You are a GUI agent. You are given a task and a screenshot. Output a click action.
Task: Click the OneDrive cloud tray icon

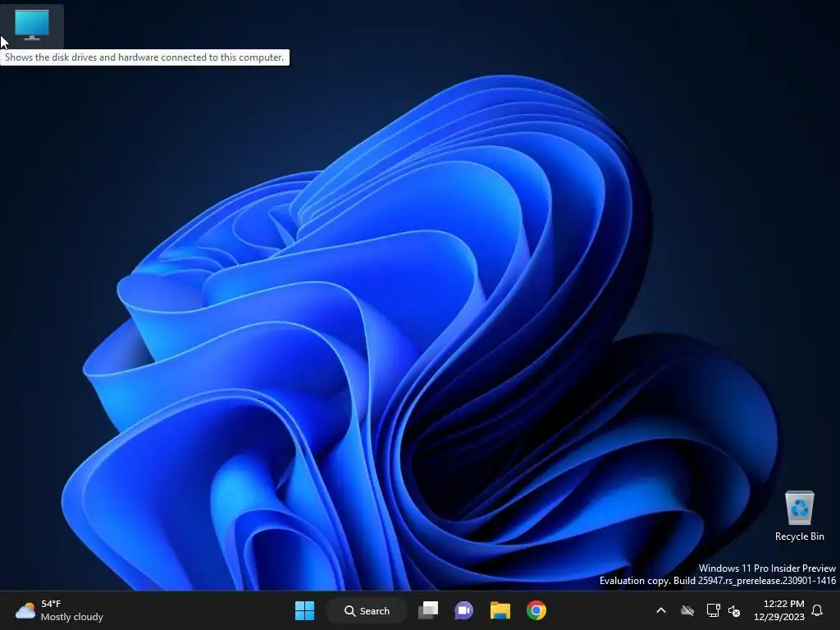click(687, 610)
